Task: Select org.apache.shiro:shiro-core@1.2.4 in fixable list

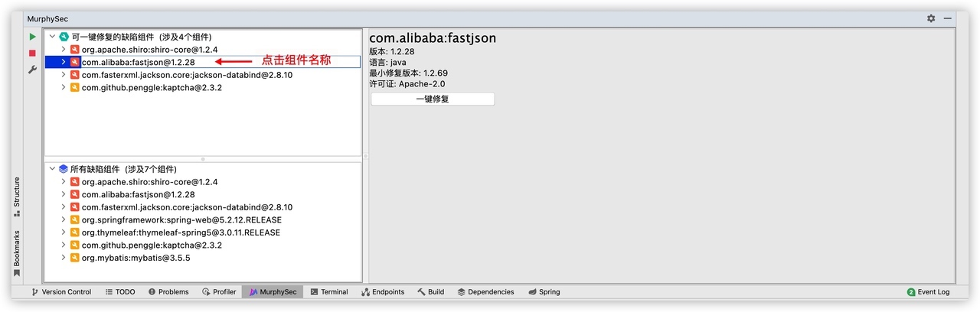Action: (x=149, y=50)
